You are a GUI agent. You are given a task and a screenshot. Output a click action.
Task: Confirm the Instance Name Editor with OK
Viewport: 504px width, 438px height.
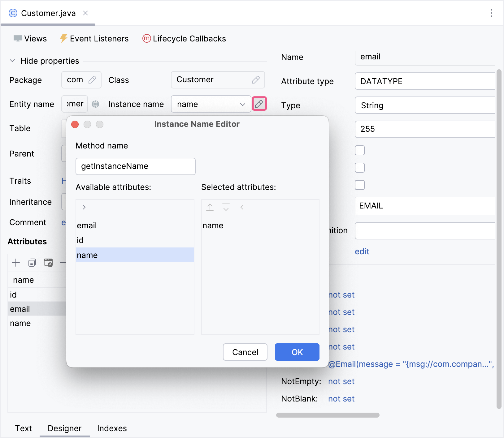pyautogui.click(x=297, y=352)
